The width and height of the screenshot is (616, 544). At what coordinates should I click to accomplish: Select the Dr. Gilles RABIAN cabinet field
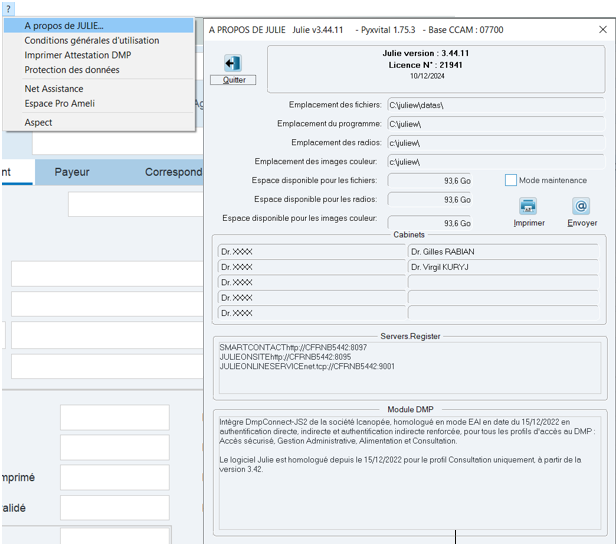coord(503,252)
